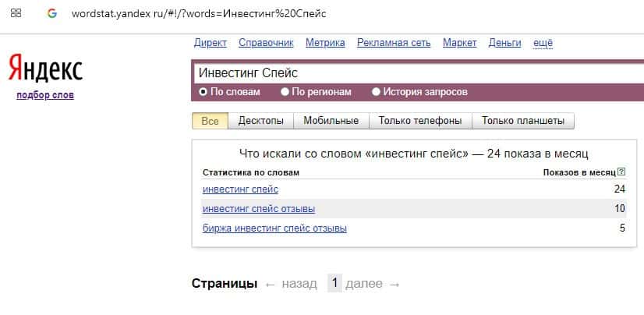Open the Деньги link
Screen dimensions: 644x315
(x=504, y=43)
